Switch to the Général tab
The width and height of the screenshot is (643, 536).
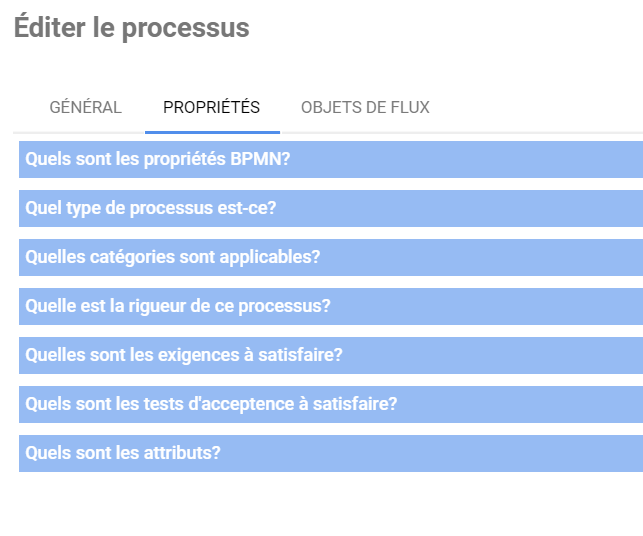pos(85,108)
